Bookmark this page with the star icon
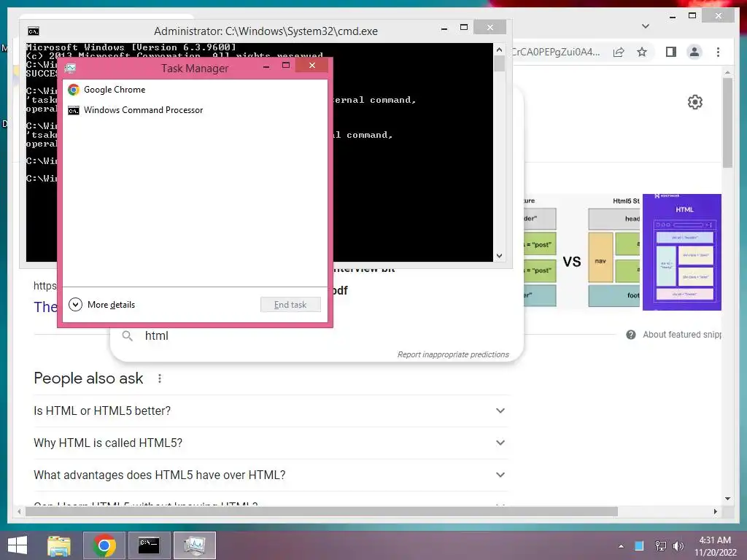The image size is (747, 560). [642, 52]
